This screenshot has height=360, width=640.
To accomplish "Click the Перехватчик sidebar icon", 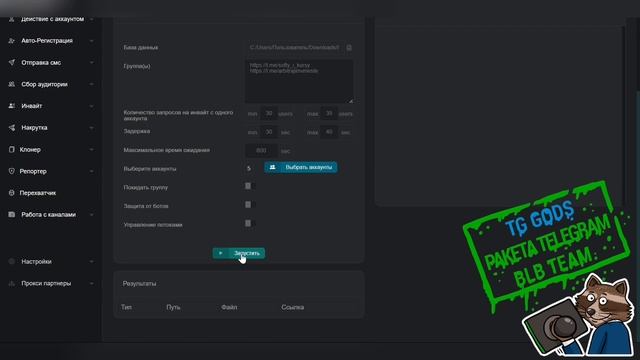I will [x=11, y=193].
